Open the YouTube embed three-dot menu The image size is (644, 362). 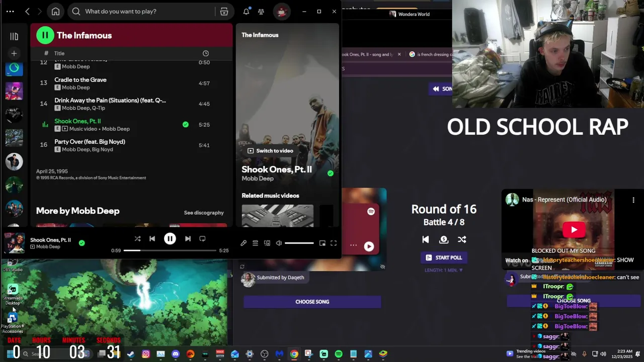[633, 200]
